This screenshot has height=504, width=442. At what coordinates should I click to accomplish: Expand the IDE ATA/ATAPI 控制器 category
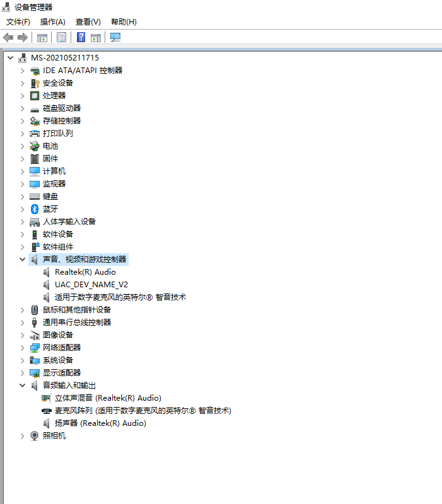pyautogui.click(x=22, y=71)
